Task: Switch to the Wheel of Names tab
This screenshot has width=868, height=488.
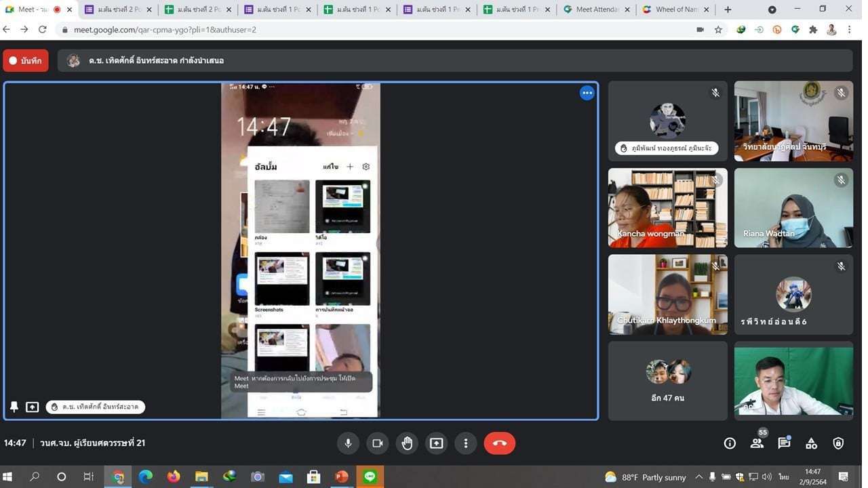Action: click(676, 9)
